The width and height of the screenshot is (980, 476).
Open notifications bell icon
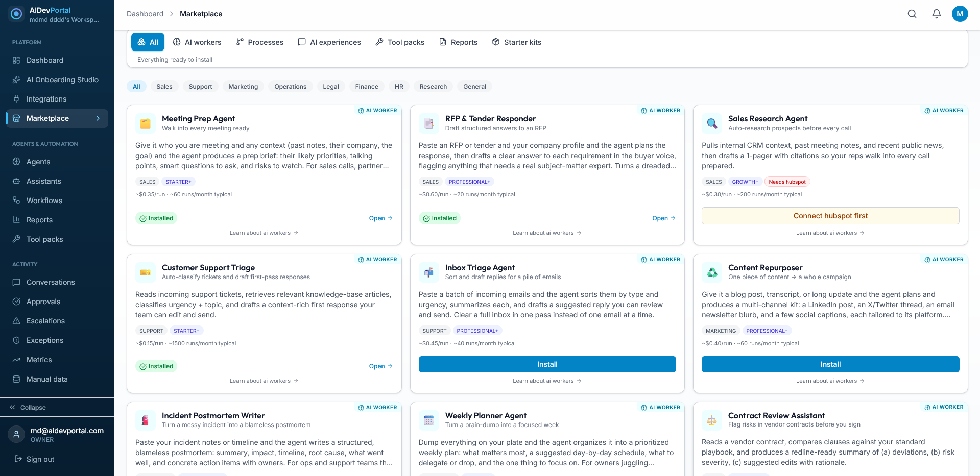click(937, 14)
